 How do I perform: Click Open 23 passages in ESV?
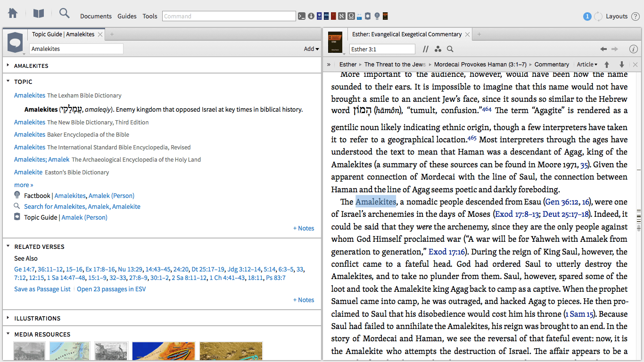point(111,289)
